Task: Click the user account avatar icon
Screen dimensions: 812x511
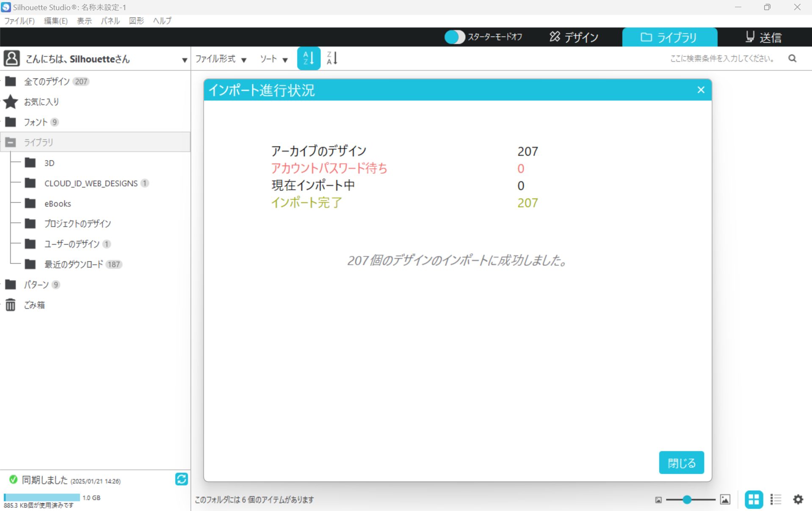Action: pyautogui.click(x=11, y=58)
